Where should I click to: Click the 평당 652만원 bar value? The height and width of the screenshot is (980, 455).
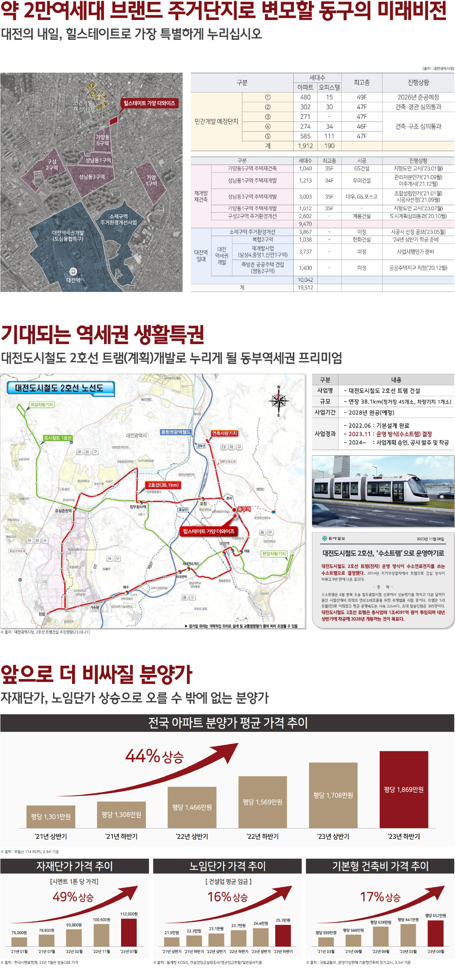click(435, 916)
